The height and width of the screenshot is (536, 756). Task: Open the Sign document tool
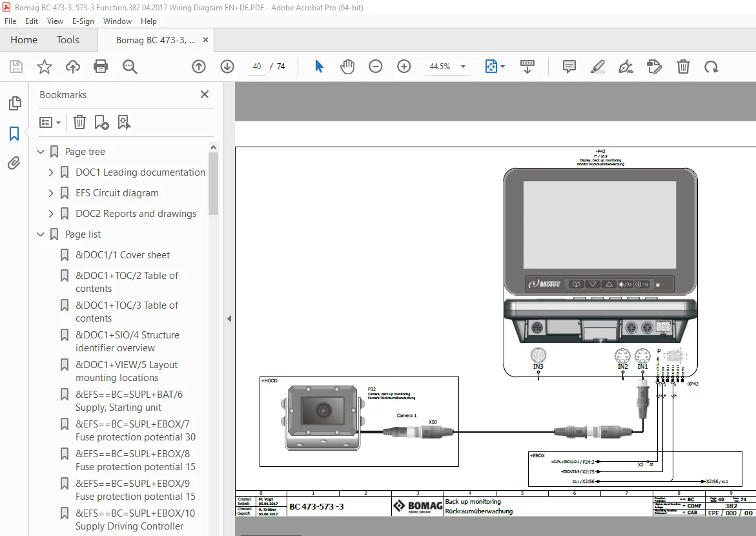(626, 67)
